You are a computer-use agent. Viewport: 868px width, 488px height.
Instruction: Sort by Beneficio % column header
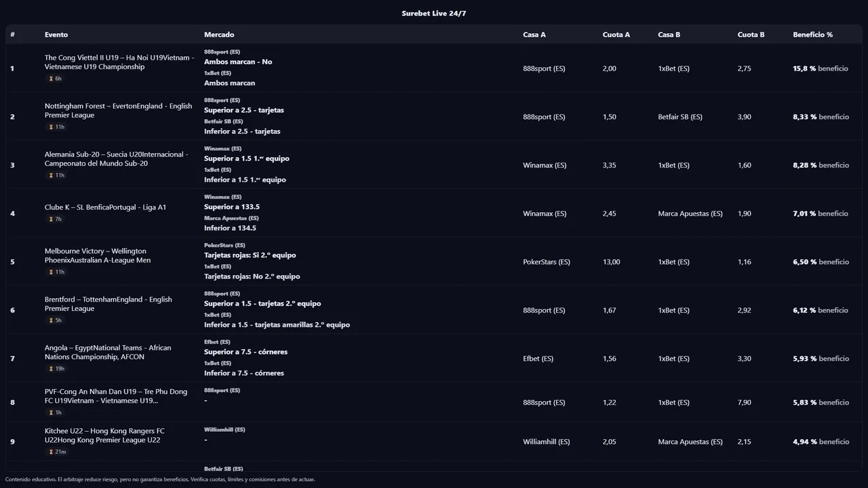(812, 35)
